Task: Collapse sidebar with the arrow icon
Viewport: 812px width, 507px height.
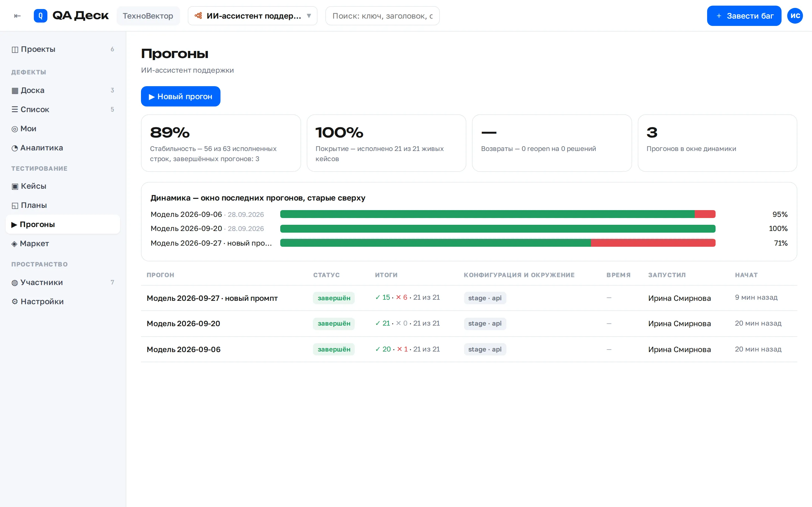Action: pos(17,16)
